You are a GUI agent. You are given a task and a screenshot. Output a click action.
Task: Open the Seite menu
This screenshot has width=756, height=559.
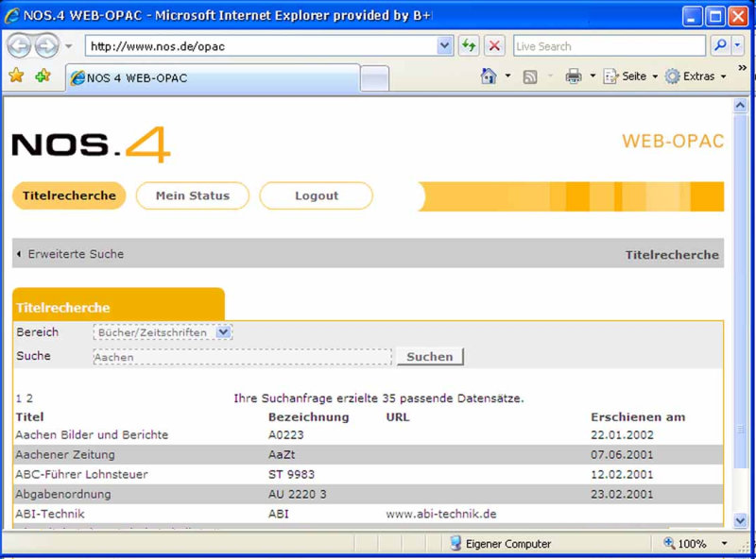coord(630,76)
